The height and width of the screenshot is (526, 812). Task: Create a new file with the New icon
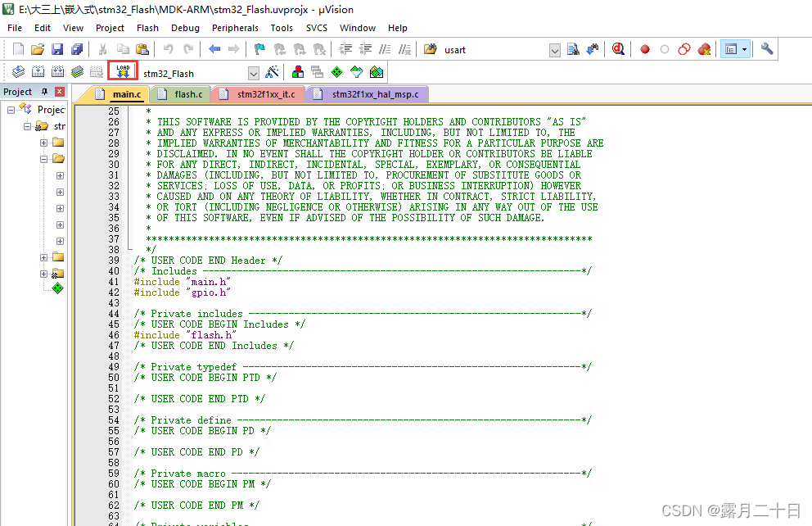18,49
